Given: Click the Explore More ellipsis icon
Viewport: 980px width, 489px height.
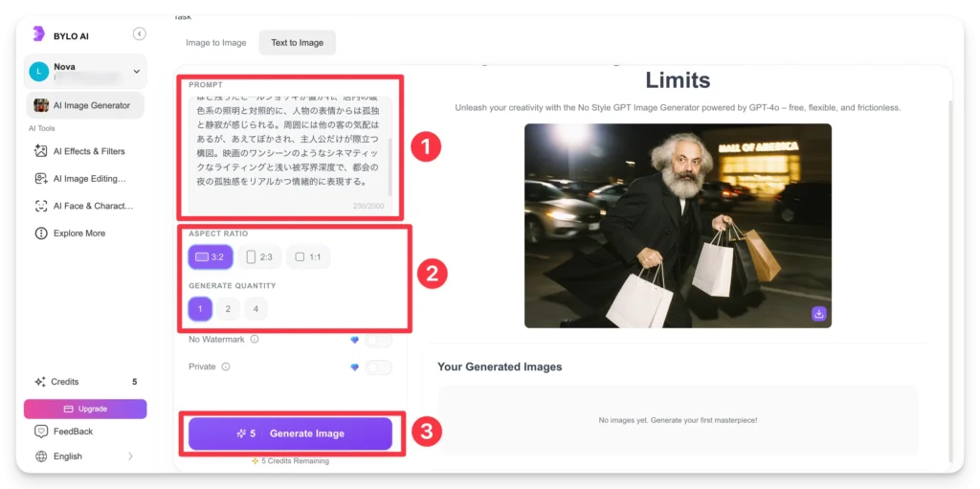Looking at the screenshot, I should [x=41, y=233].
